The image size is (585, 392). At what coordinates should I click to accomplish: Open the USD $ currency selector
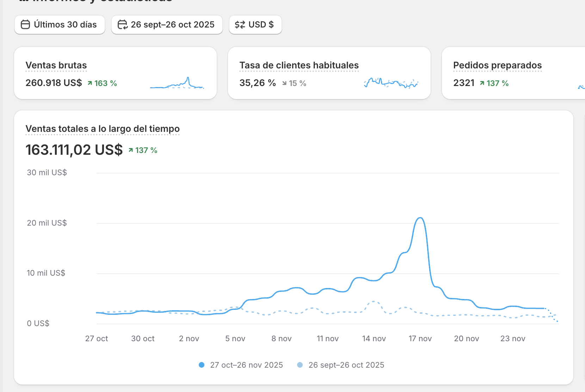click(255, 25)
